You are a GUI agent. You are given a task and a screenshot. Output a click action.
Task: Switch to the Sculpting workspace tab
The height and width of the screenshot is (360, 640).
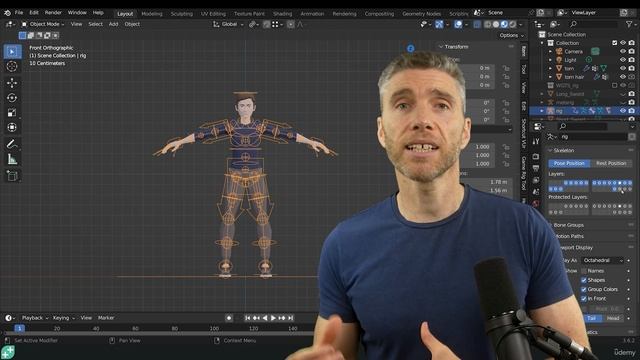click(182, 14)
